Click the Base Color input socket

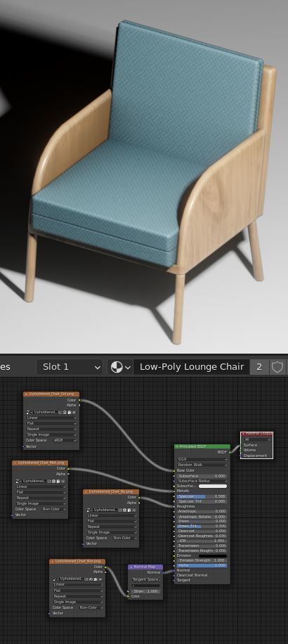pyautogui.click(x=174, y=470)
